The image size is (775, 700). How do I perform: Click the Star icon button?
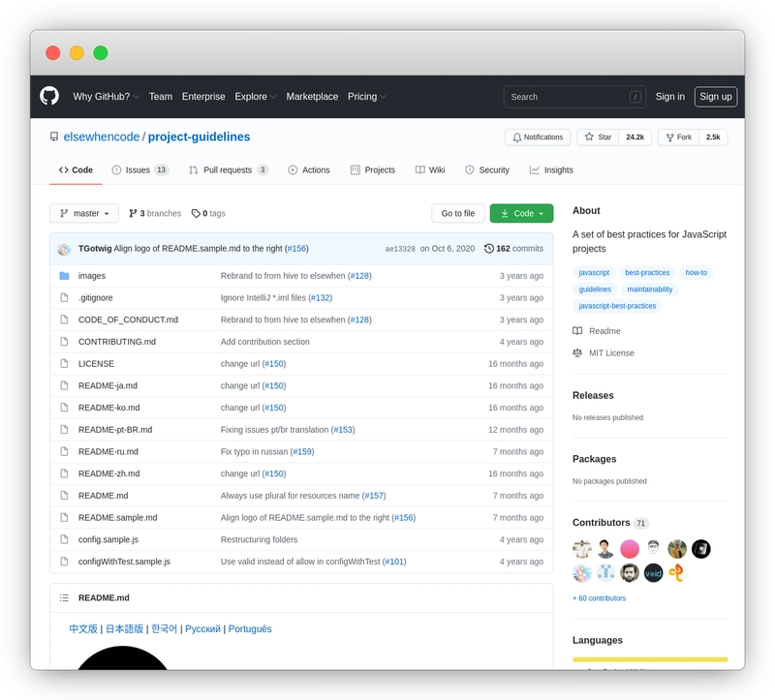tap(598, 137)
